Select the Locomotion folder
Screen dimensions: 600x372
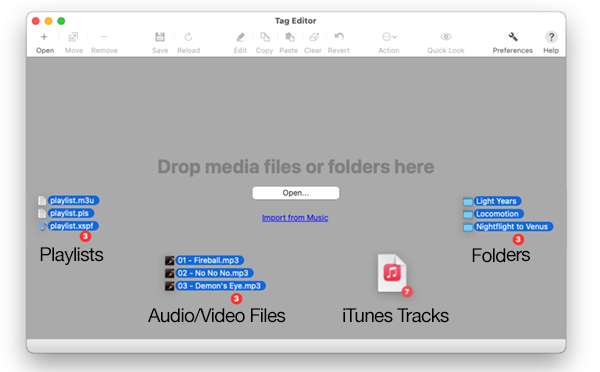pyautogui.click(x=498, y=214)
